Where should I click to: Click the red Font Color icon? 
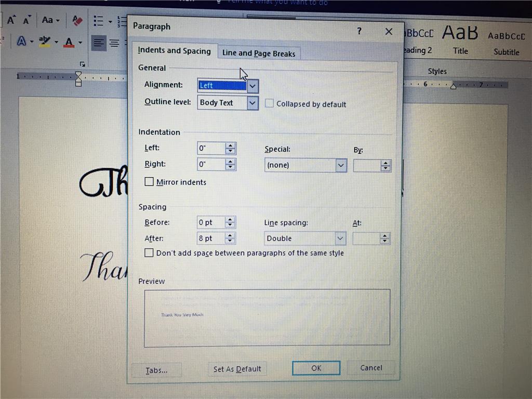tap(69, 42)
